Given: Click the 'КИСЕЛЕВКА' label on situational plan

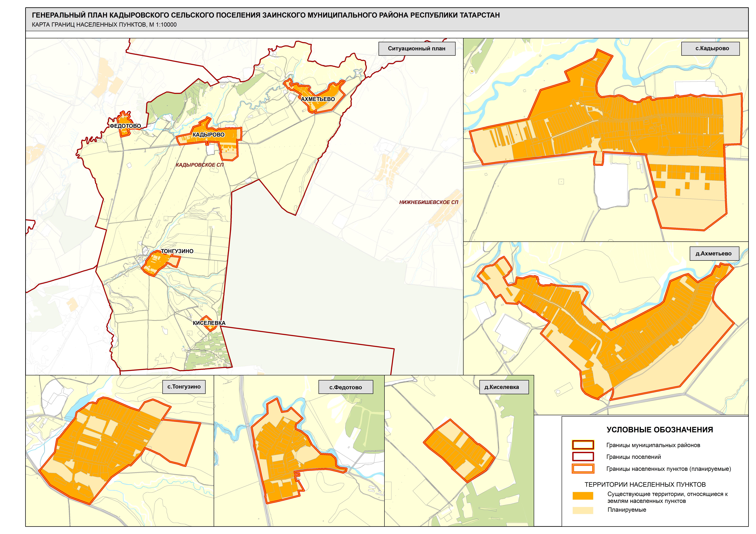Looking at the screenshot, I should click(x=209, y=323).
